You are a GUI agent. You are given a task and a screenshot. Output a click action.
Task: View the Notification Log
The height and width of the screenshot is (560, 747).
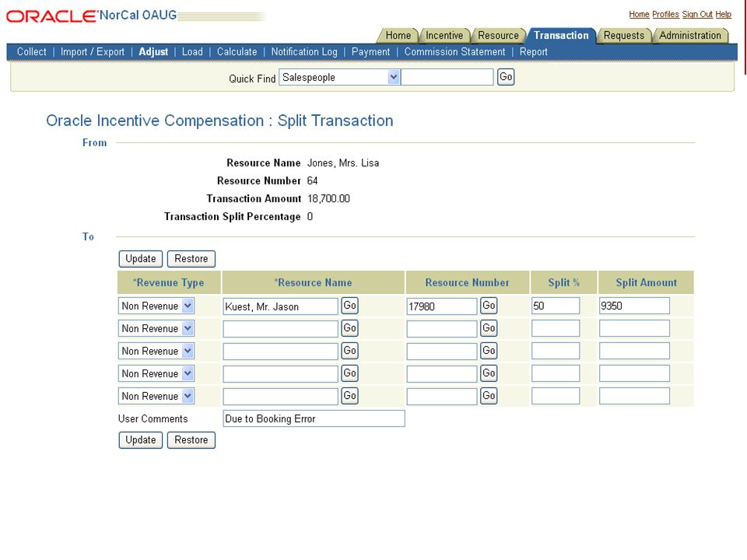(304, 52)
